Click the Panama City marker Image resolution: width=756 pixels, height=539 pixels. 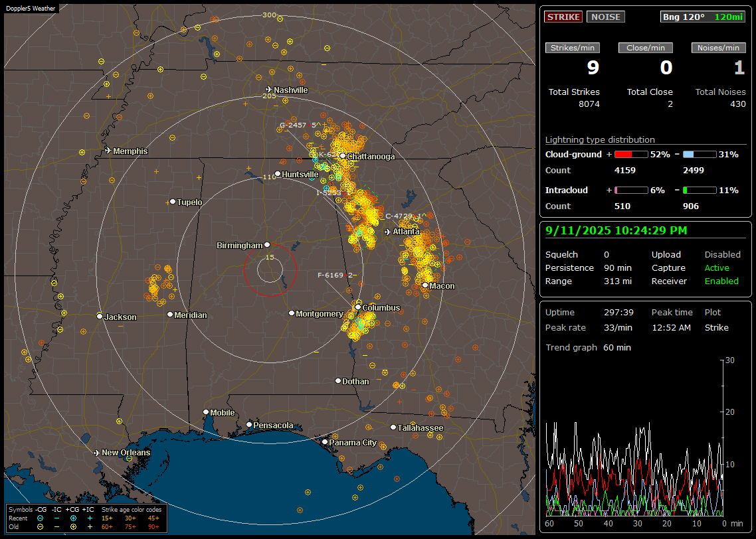pyautogui.click(x=325, y=441)
